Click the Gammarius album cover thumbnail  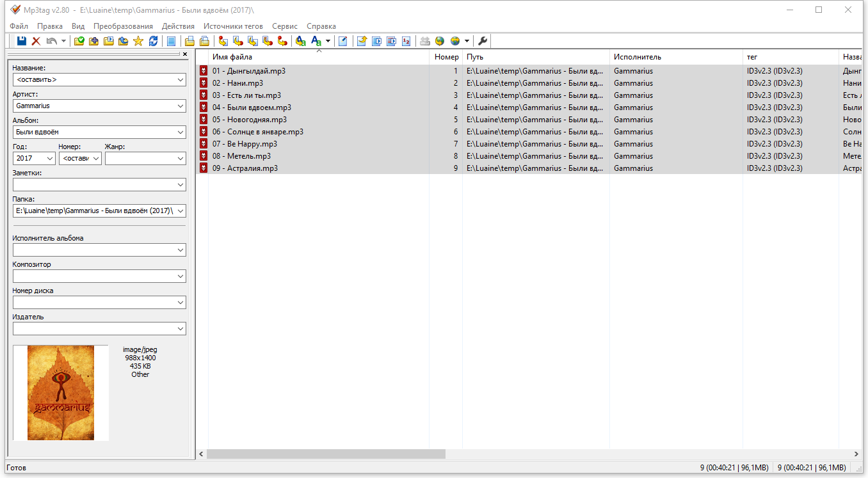(61, 393)
